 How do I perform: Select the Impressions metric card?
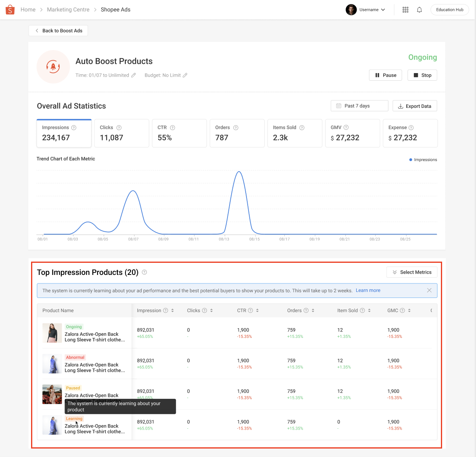[64, 133]
